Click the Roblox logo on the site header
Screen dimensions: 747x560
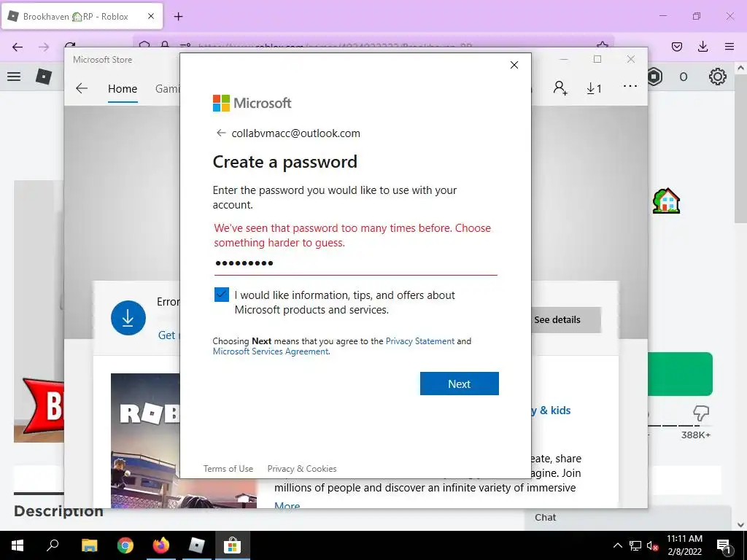pos(44,76)
